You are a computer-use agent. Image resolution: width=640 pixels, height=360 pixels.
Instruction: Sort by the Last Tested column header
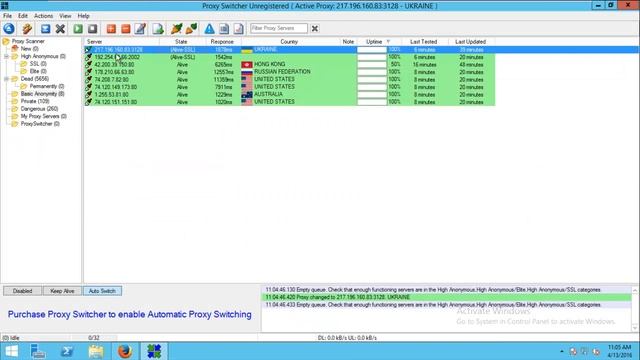(x=424, y=42)
